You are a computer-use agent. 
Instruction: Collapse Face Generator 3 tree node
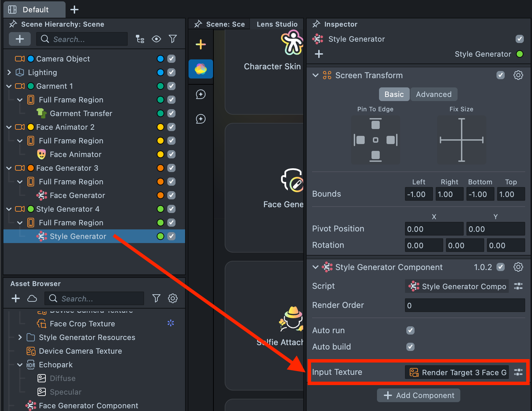[9, 168]
